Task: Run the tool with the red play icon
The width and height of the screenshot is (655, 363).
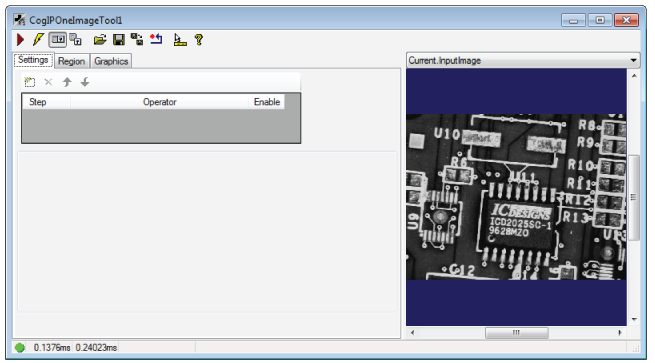Action: pos(20,40)
